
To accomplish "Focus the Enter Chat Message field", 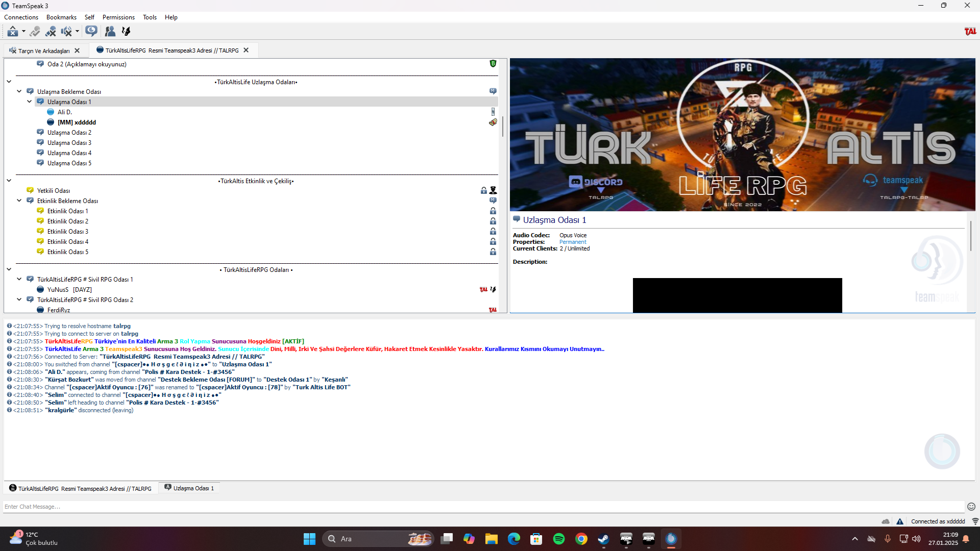I will (484, 507).
